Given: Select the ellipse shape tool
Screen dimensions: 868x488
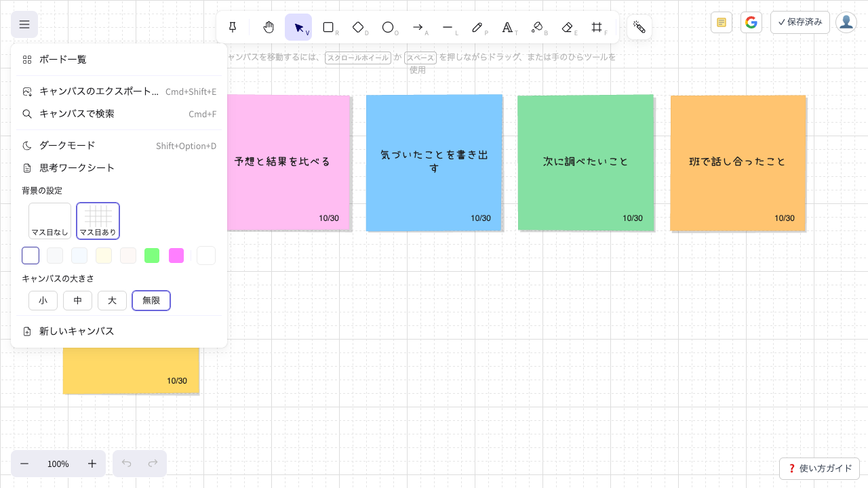Looking at the screenshot, I should click(388, 27).
